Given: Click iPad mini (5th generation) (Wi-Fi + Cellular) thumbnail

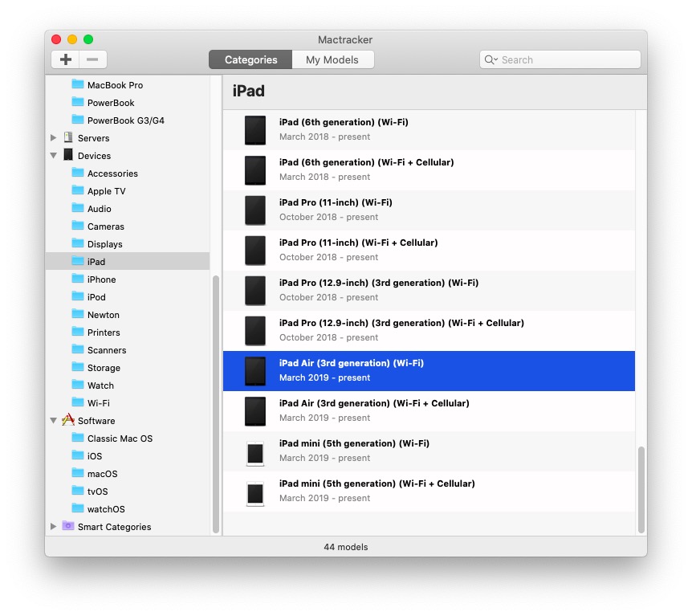Looking at the screenshot, I should [255, 494].
